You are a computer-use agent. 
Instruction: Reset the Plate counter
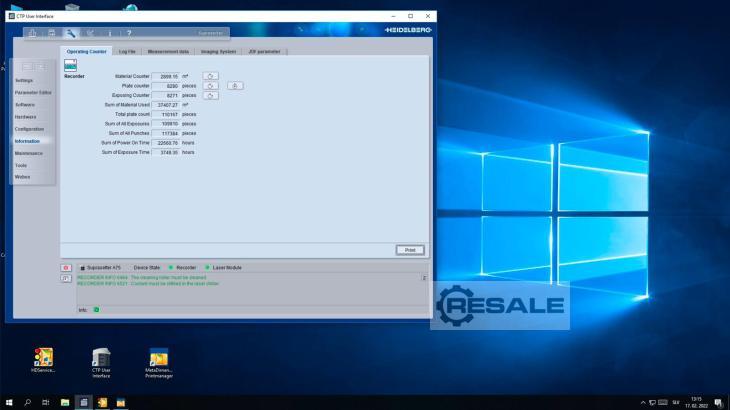(210, 86)
